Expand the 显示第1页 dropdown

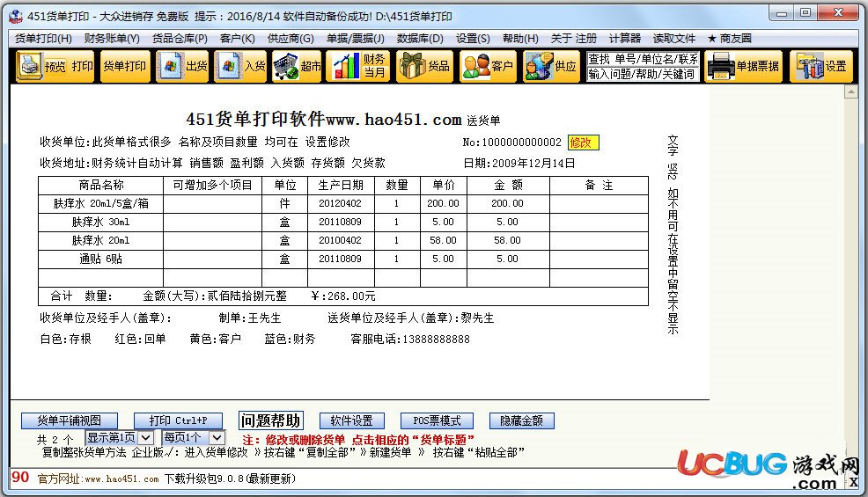pyautogui.click(x=145, y=437)
